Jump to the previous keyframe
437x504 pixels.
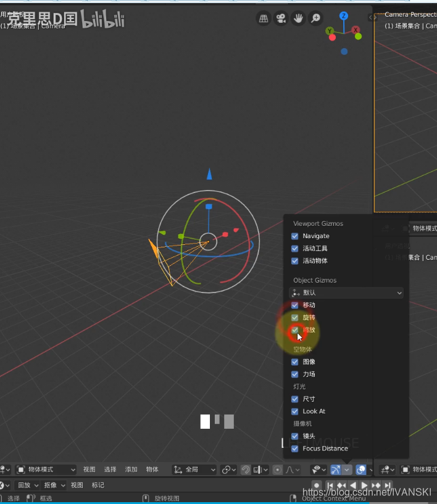pyautogui.click(x=341, y=485)
